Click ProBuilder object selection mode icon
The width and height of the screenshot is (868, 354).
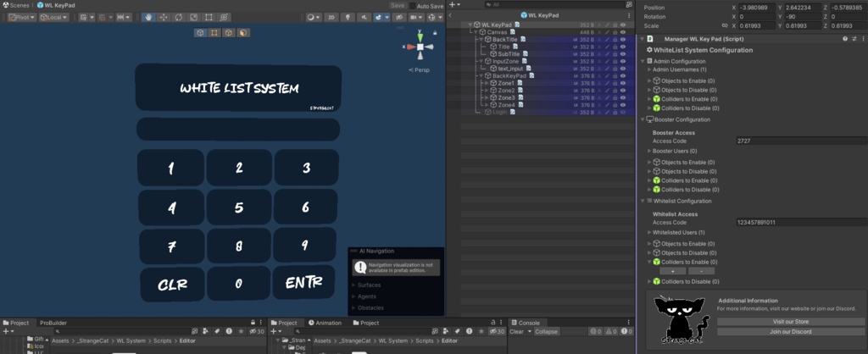pos(200,33)
